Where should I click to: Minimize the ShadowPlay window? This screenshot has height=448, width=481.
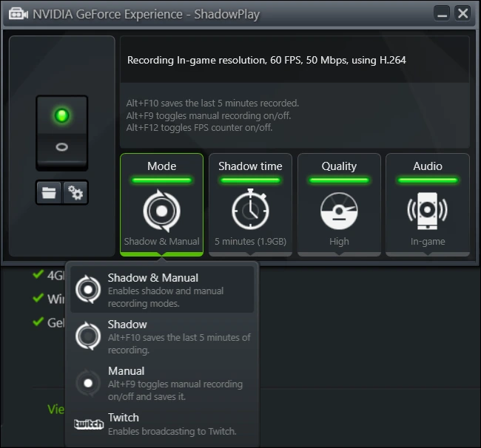coord(442,14)
